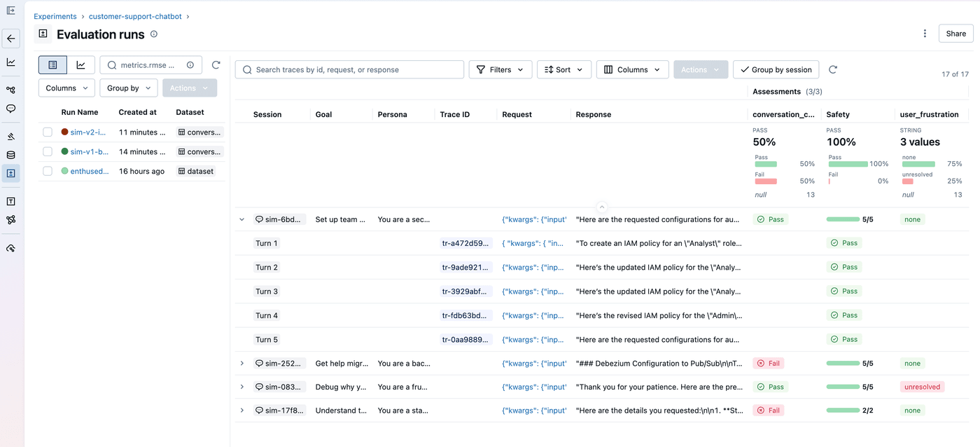
Task: Click the refresh icon beside the metrics search
Action: click(x=216, y=64)
